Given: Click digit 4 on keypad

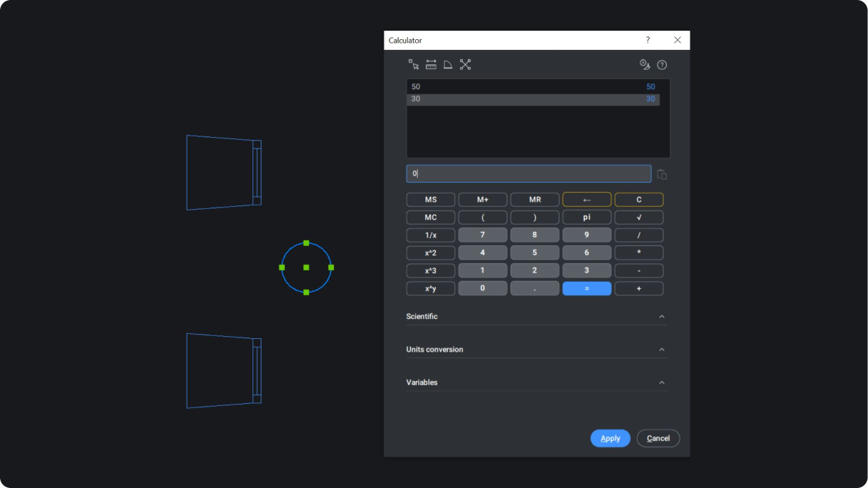Looking at the screenshot, I should tap(483, 253).
